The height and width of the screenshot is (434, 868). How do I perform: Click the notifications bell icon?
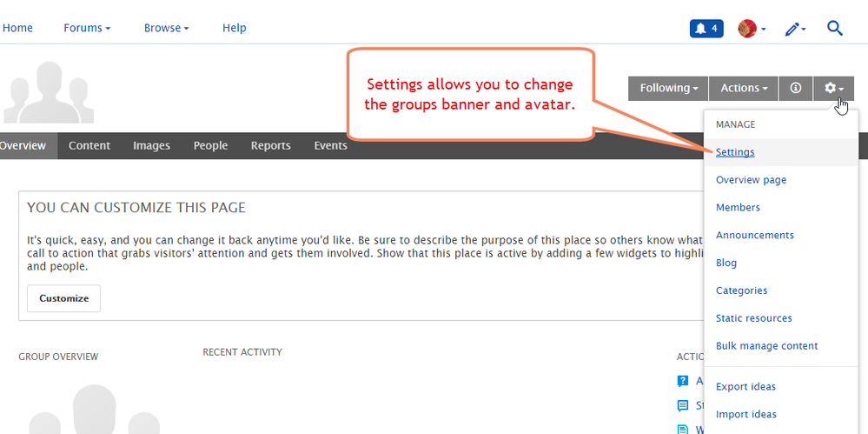(706, 29)
